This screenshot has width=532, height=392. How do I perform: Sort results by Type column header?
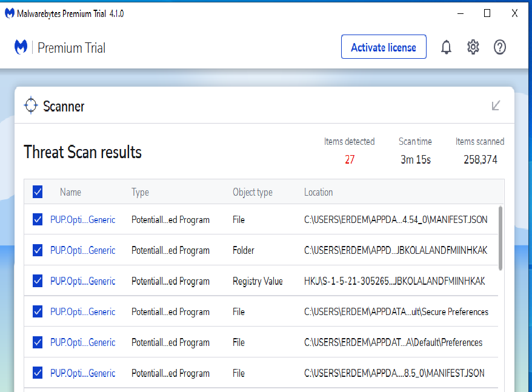[x=140, y=192]
